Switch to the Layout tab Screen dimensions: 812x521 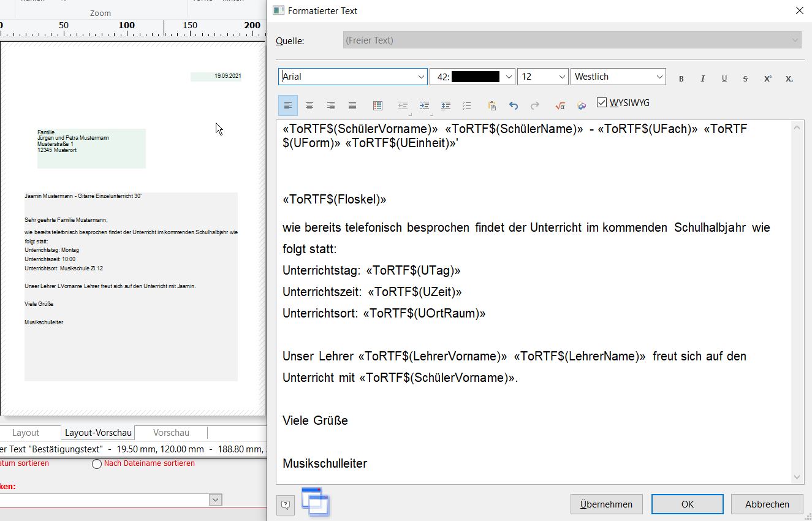coord(26,433)
